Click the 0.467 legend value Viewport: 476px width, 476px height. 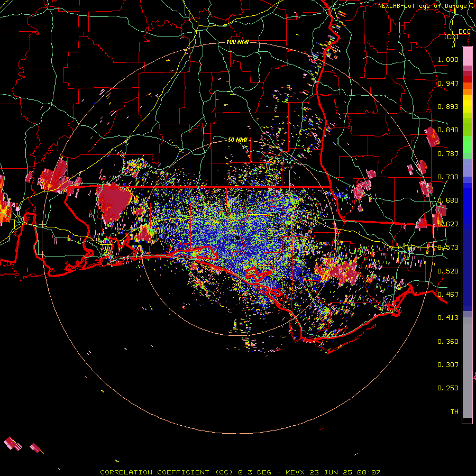(448, 295)
